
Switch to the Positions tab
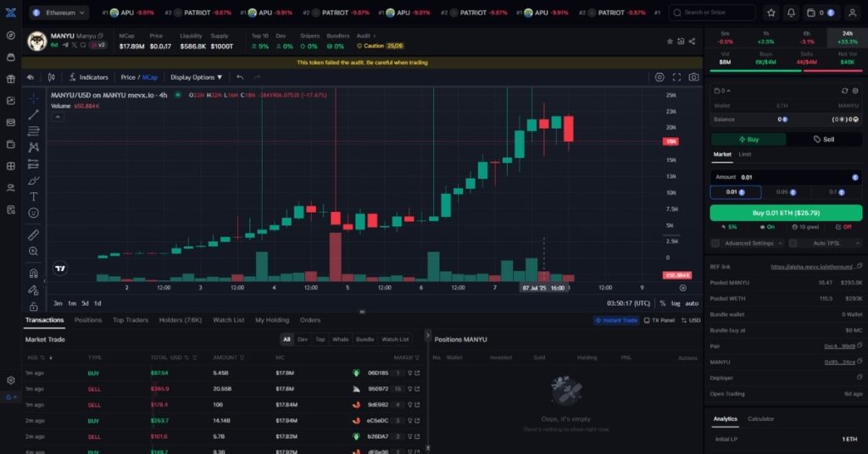88,320
